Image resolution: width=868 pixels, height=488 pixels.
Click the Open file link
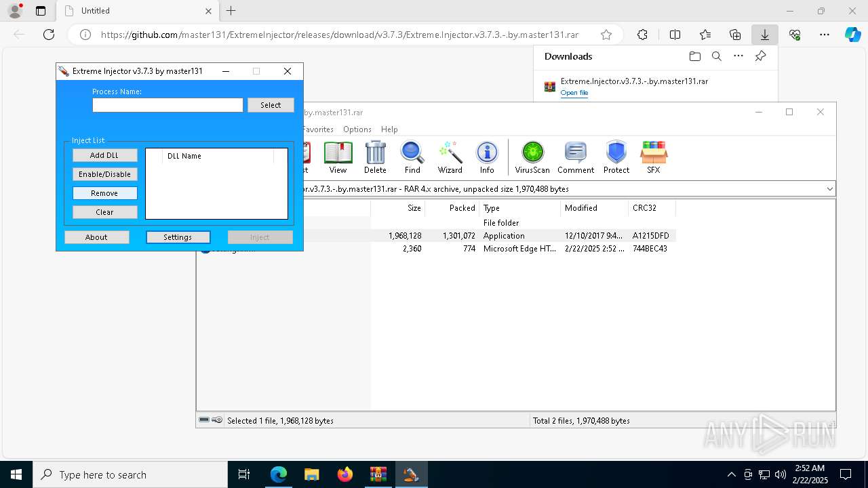coord(574,93)
